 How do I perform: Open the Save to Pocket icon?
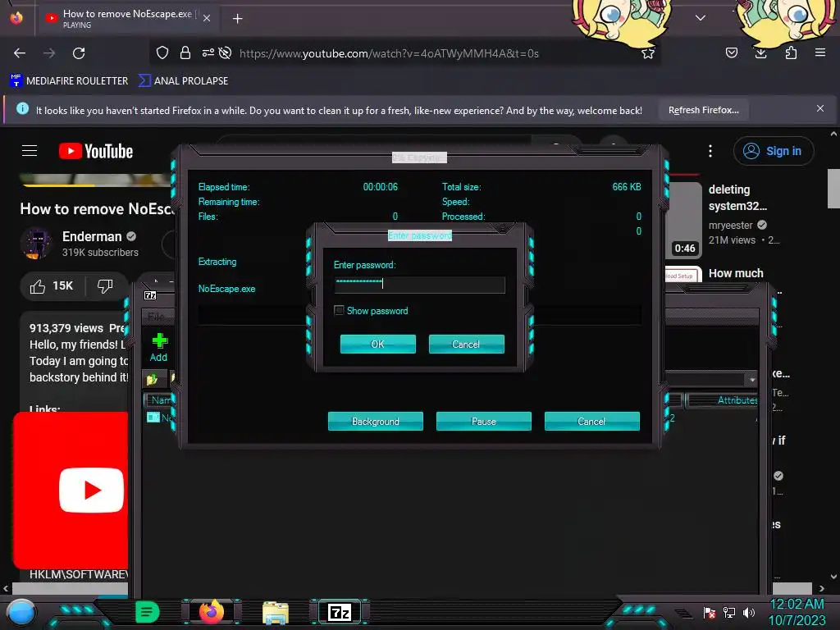(732, 52)
